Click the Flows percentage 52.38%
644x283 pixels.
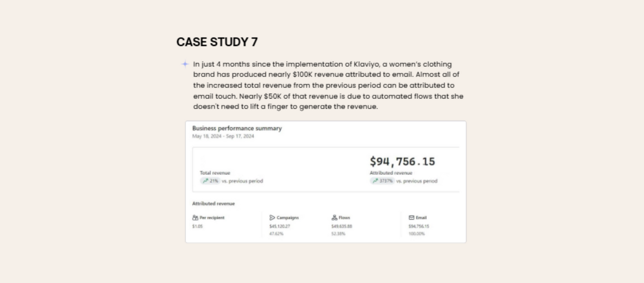pyautogui.click(x=338, y=234)
